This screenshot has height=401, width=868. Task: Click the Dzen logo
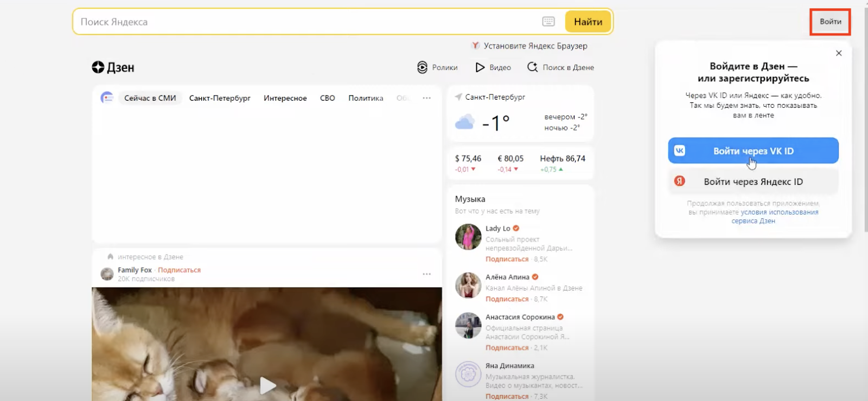(x=113, y=67)
